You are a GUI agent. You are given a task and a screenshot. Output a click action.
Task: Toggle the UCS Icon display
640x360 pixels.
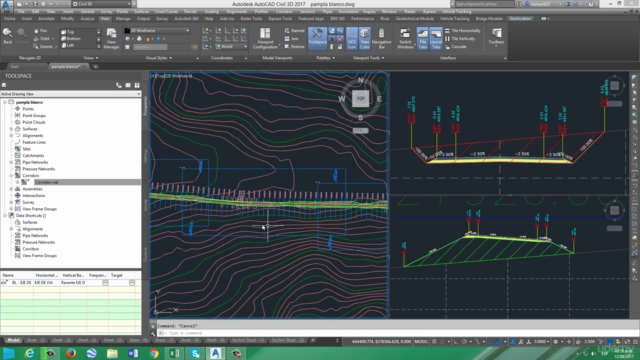(351, 39)
